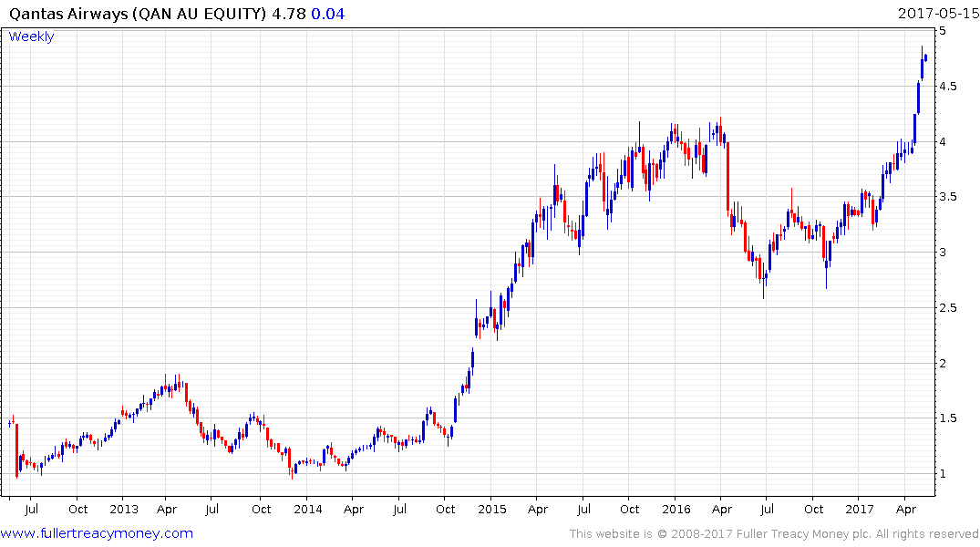Click the 2014 x-axis year label

308,509
